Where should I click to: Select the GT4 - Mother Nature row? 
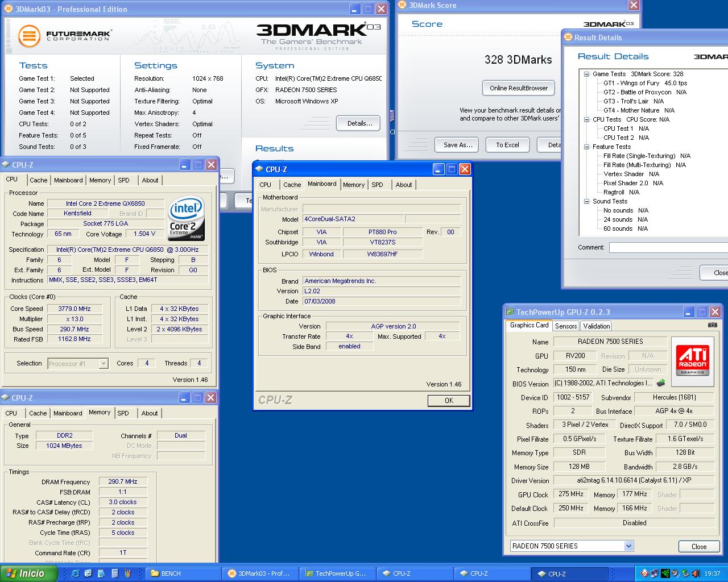click(x=639, y=110)
